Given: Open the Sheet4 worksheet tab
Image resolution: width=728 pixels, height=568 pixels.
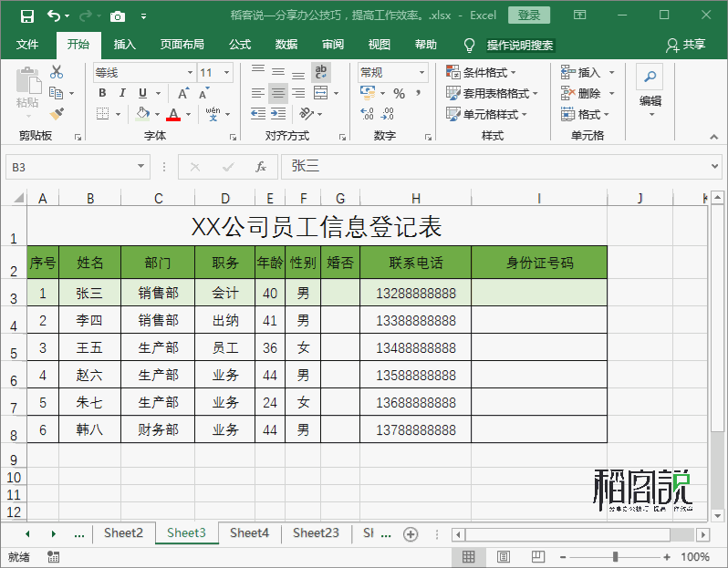Looking at the screenshot, I should [249, 533].
